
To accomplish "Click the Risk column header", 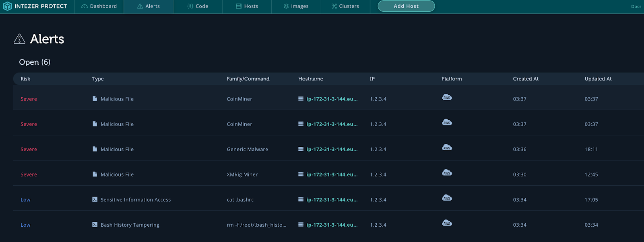I will click(x=25, y=79).
